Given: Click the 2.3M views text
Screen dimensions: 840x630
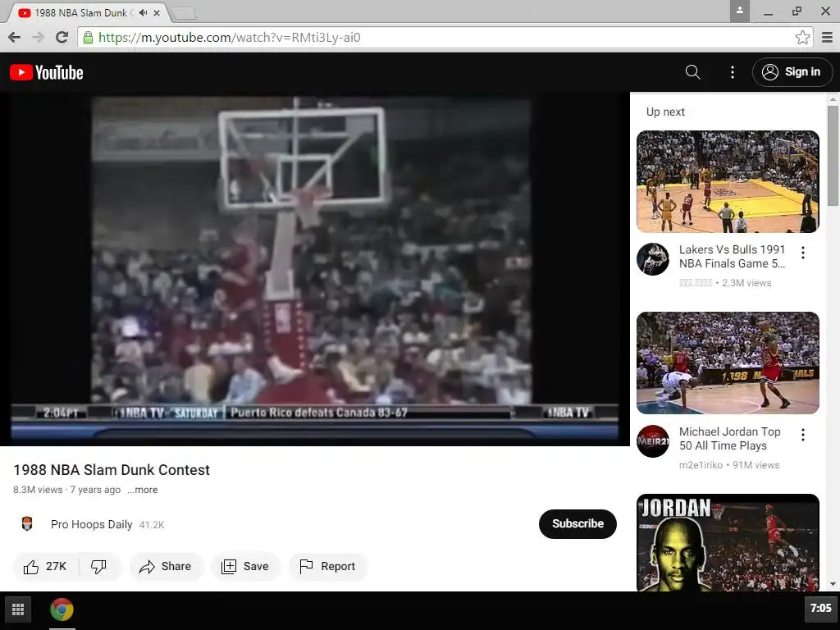Looking at the screenshot, I should tap(746, 283).
